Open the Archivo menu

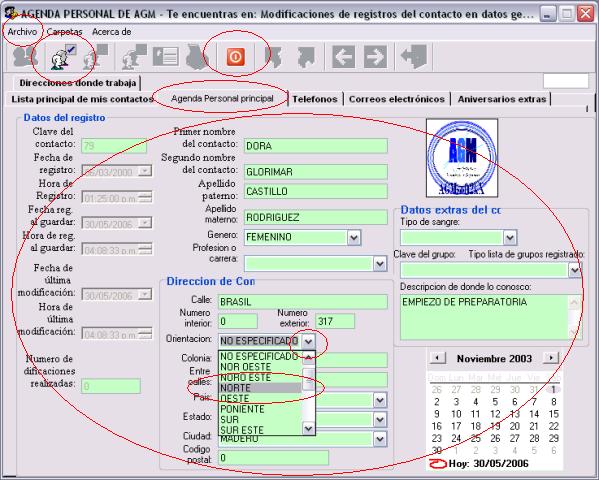point(22,32)
